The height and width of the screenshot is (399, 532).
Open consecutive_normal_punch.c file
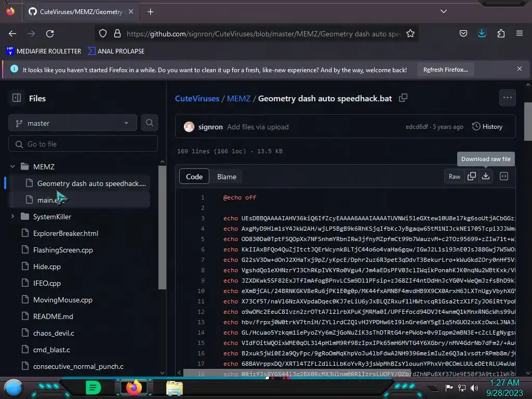pos(78,366)
